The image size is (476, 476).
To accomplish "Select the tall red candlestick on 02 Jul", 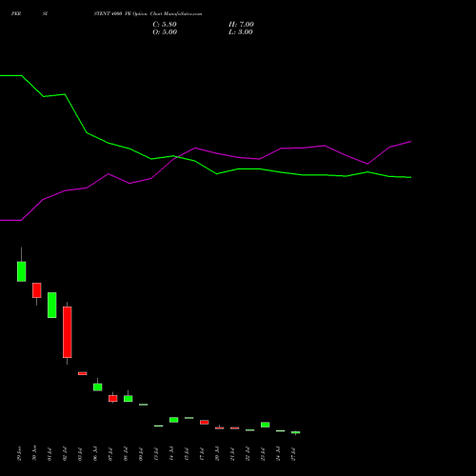I will (x=68, y=332).
